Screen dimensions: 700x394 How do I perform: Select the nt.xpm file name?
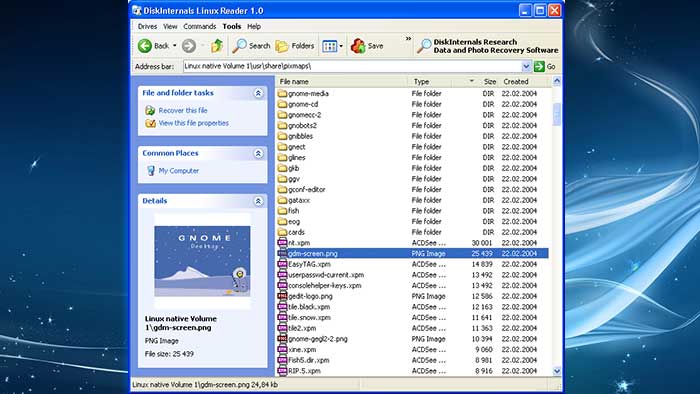tap(299, 243)
